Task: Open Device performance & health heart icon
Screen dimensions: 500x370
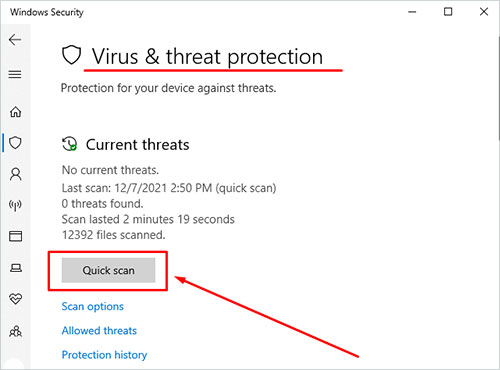Action: tap(16, 299)
